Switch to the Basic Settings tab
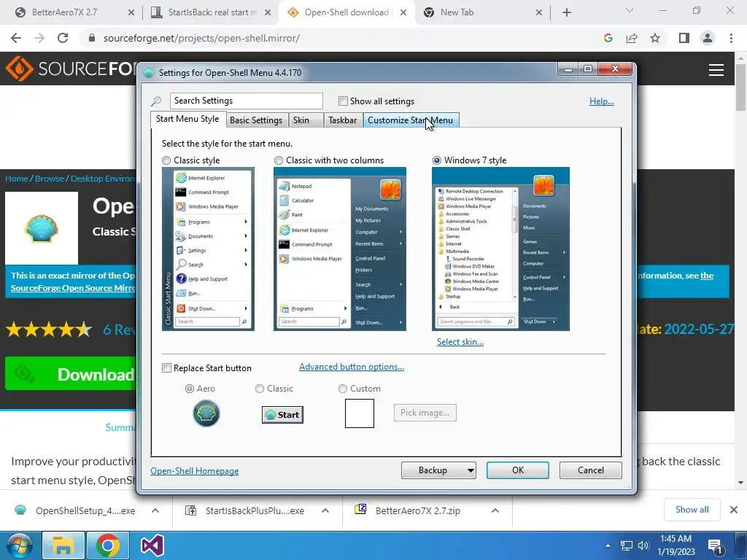Screen dimensions: 747x560 (x=256, y=120)
